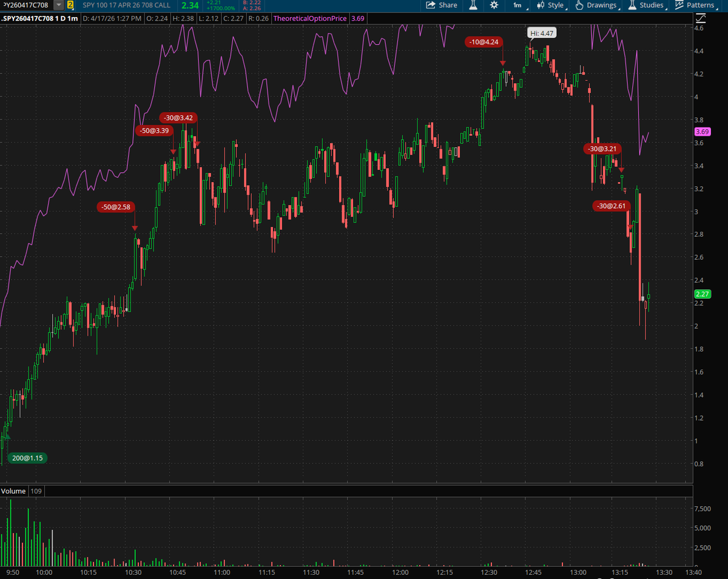Click the R: 0.26 range value

click(x=258, y=18)
